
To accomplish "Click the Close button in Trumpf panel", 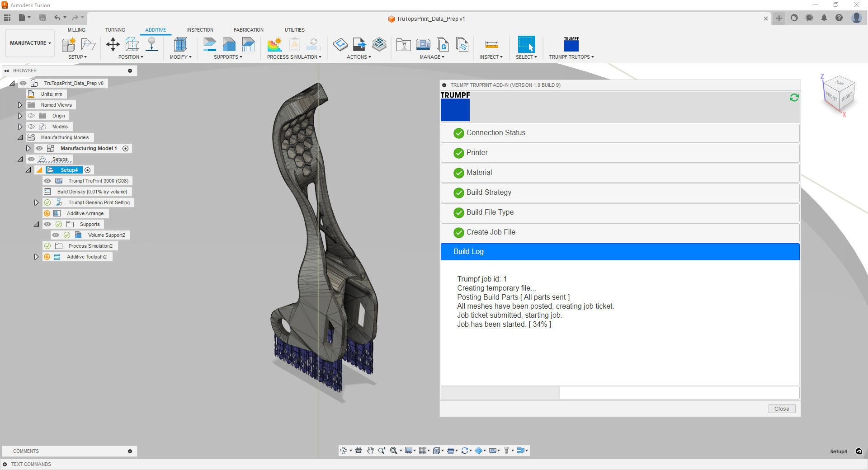I will [781, 409].
